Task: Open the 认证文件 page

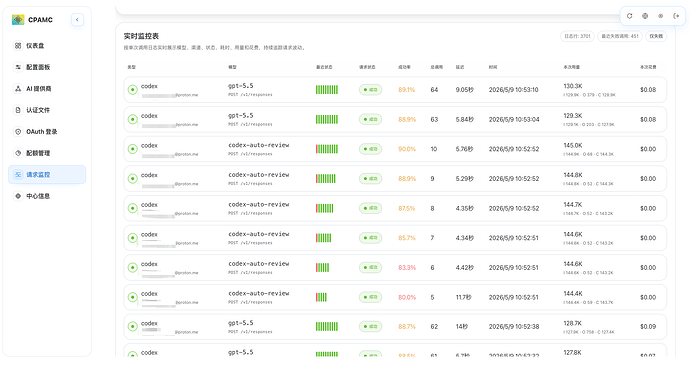Action: click(x=47, y=110)
